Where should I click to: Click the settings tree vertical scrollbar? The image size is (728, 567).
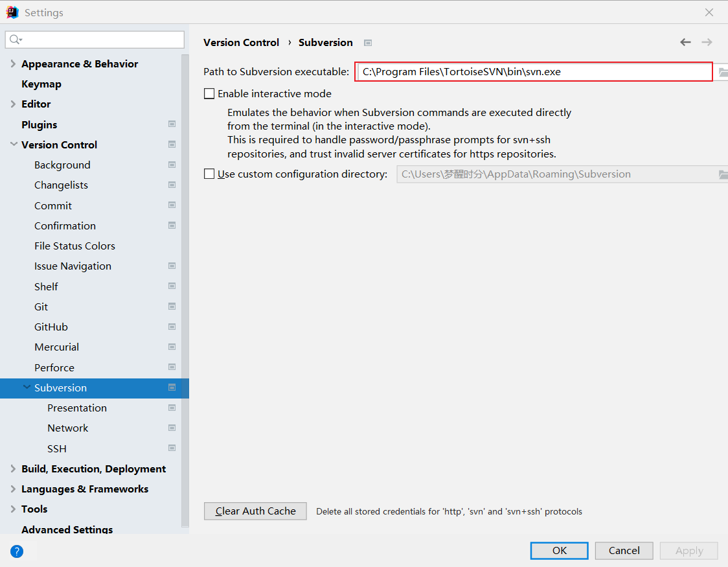(x=185, y=290)
